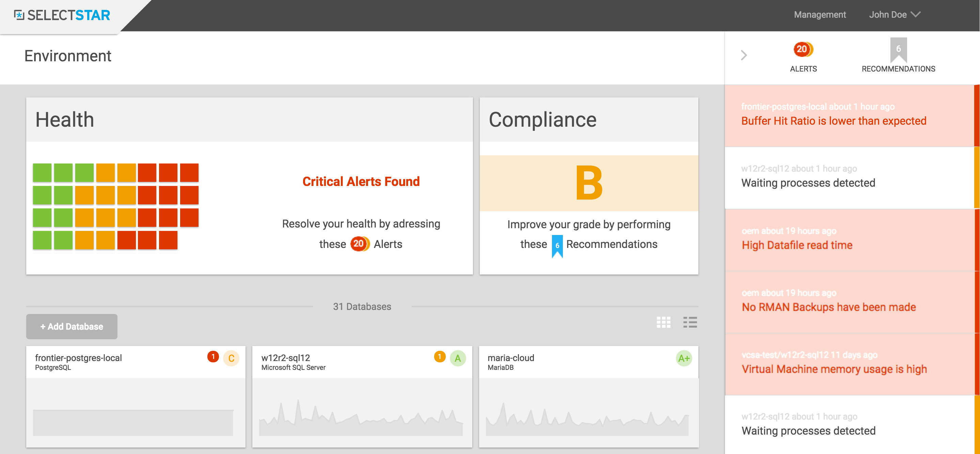Click the red 20 alerts badge in Health
Screen dimensions: 980x454
click(x=359, y=244)
